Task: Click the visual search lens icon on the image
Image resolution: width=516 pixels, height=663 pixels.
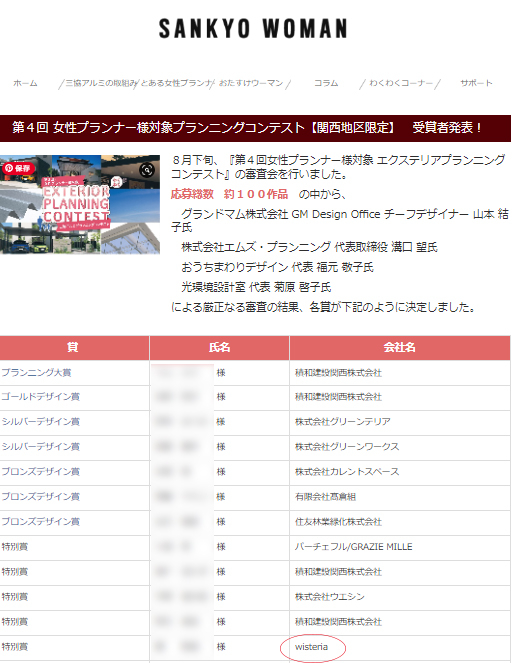Action: point(147,170)
